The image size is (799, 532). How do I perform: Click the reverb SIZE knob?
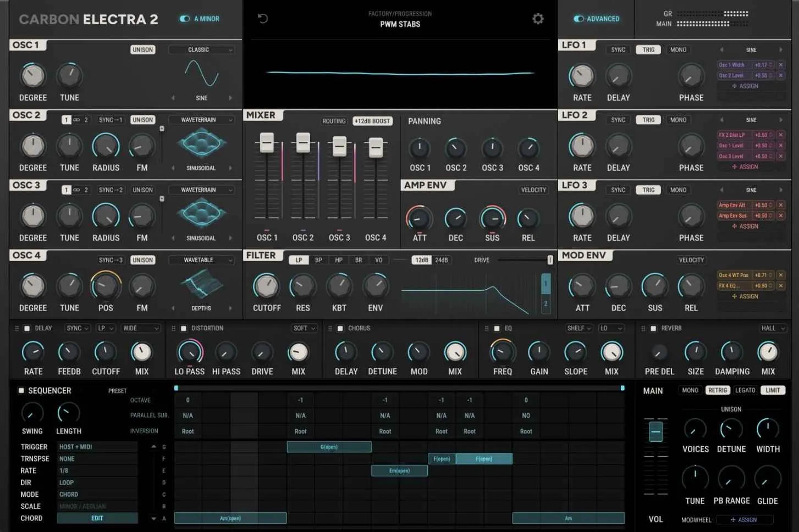click(x=695, y=352)
